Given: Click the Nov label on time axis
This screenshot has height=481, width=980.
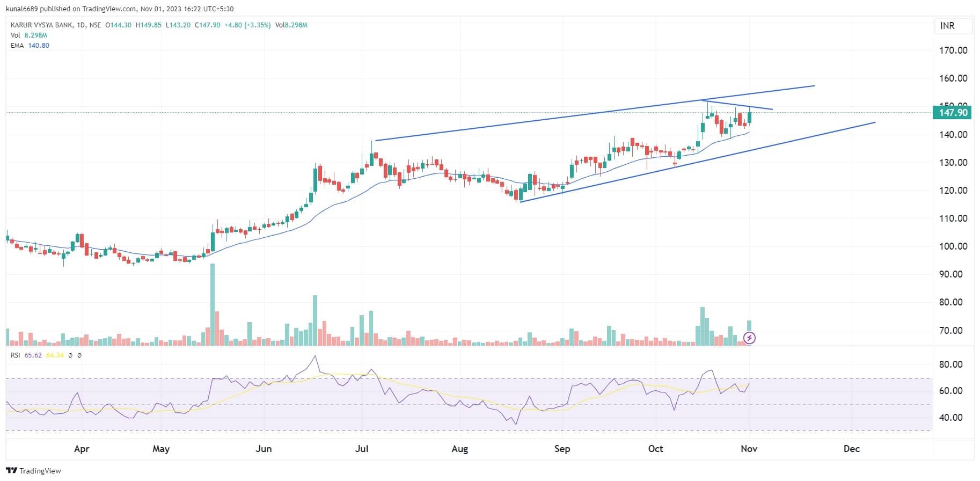Looking at the screenshot, I should point(749,449).
